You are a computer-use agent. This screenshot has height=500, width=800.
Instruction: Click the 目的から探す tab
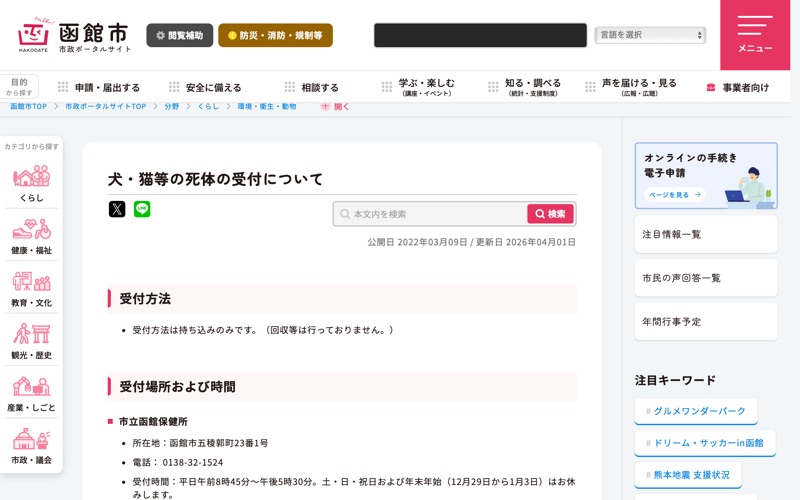pyautogui.click(x=19, y=87)
